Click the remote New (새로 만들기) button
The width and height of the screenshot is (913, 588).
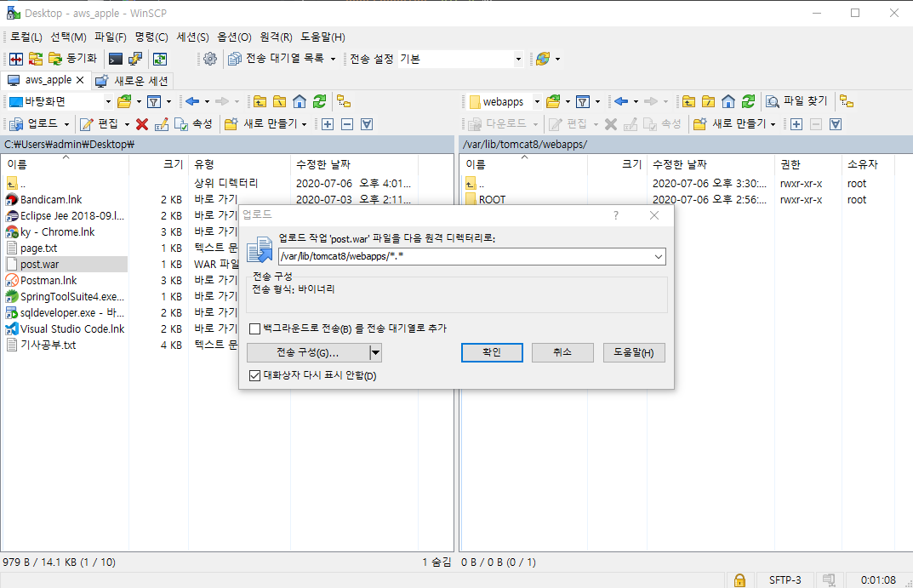(730, 124)
